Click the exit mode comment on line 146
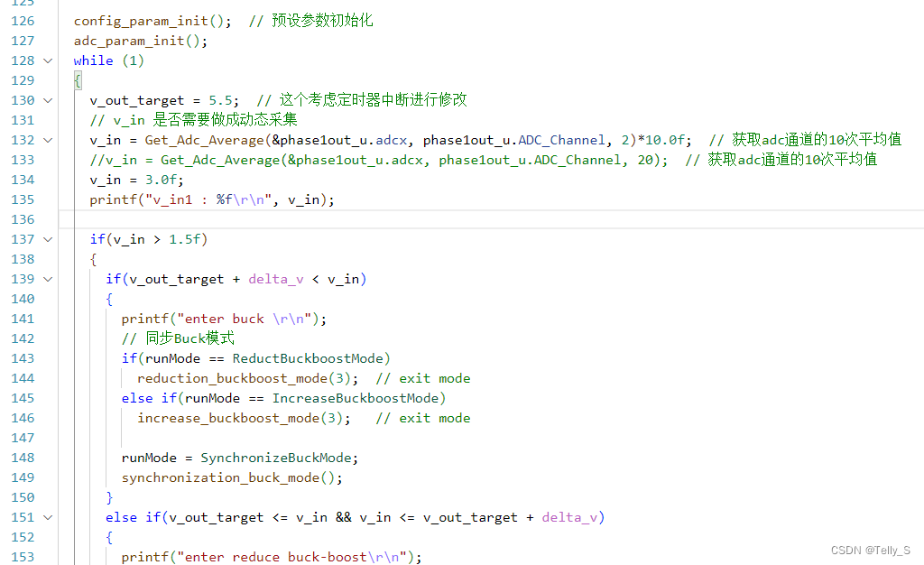924x565 pixels. (x=423, y=418)
